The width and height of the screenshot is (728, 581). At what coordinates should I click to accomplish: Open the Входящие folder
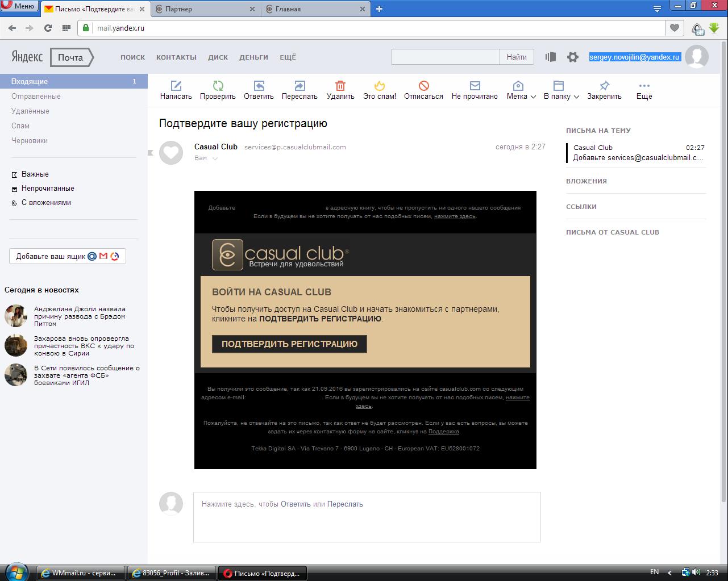[73, 81]
